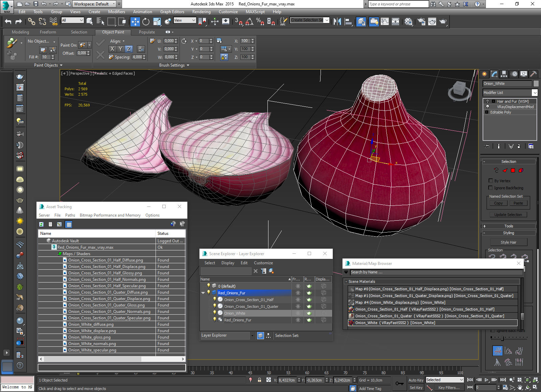Open Mirror tool in main toolbar
The height and width of the screenshot is (392, 541).
(x=337, y=22)
